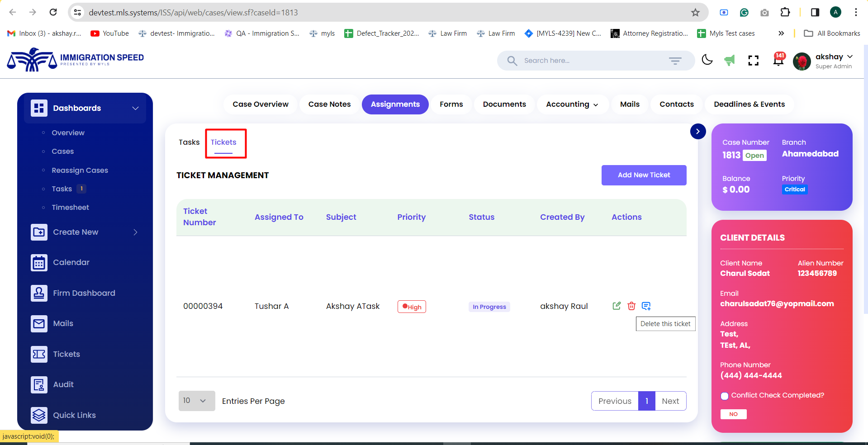Click the edit ticket icon in Actions

click(617, 306)
